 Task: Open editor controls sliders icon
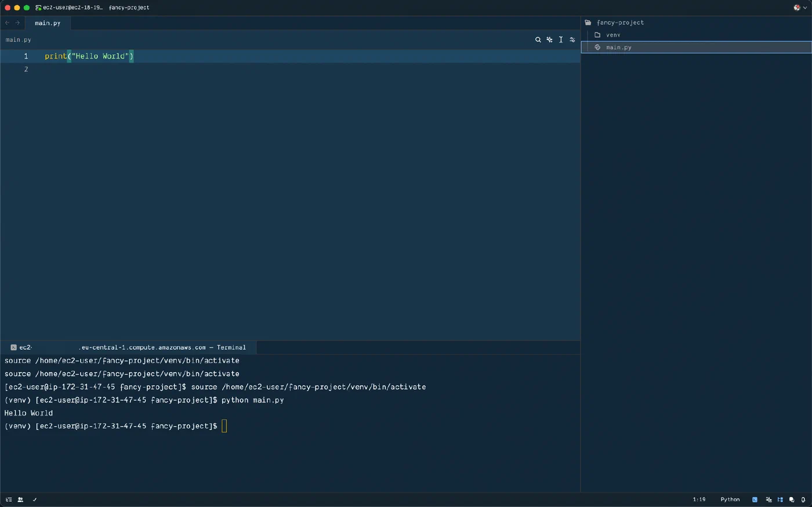pyautogui.click(x=572, y=40)
